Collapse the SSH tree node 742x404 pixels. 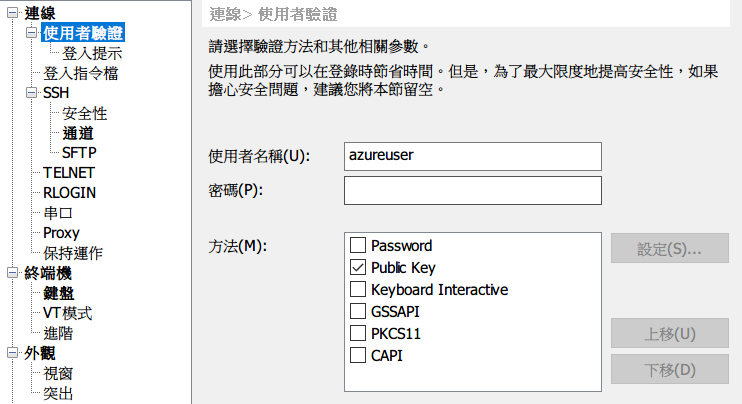33,93
